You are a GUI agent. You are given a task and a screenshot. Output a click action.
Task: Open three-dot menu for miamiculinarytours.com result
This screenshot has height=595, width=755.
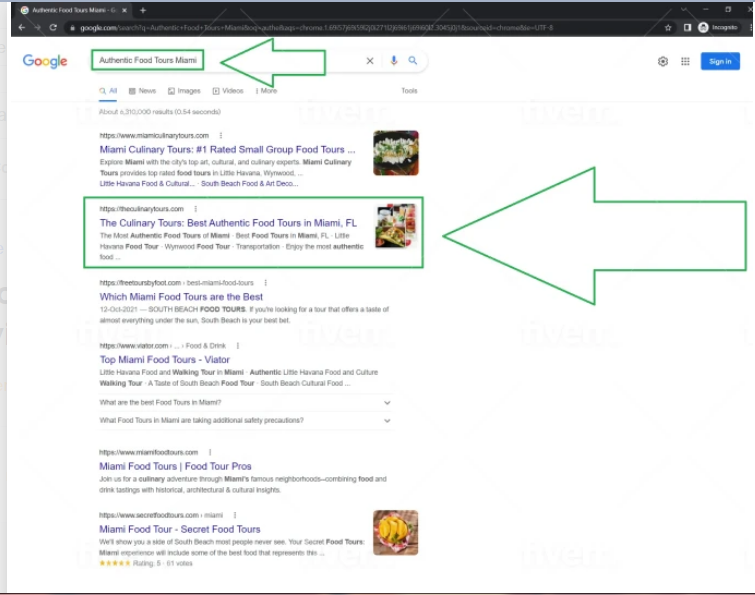pos(221,136)
